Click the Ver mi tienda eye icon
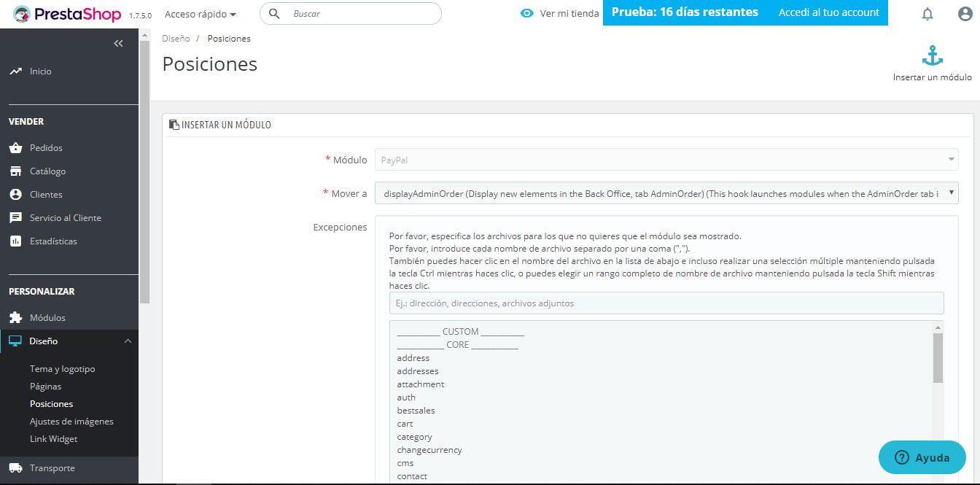This screenshot has width=980, height=485. pos(527,13)
